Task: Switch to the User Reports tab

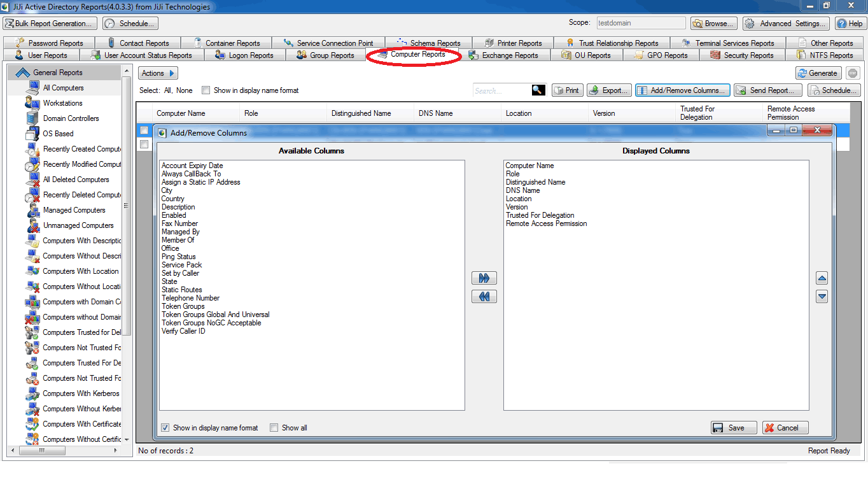Action: pyautogui.click(x=43, y=55)
